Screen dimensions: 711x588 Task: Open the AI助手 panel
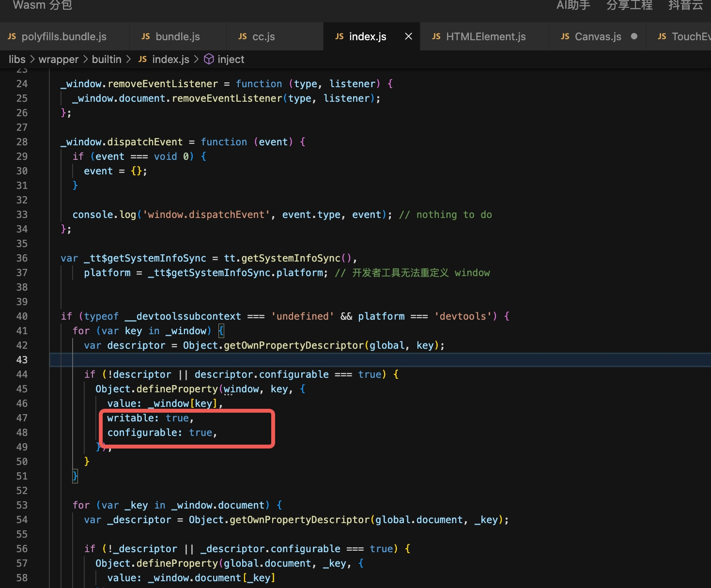(x=573, y=5)
